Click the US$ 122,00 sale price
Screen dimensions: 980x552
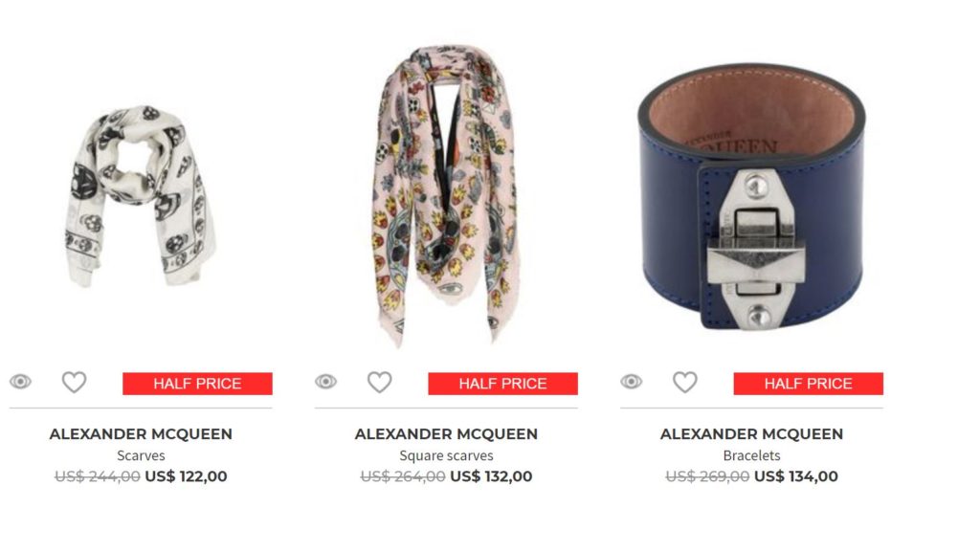[x=187, y=476]
